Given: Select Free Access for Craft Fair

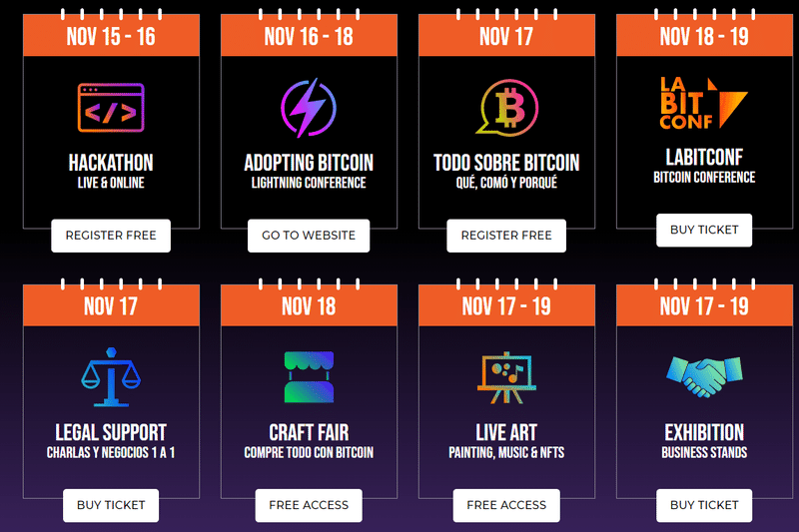Looking at the screenshot, I should (309, 505).
